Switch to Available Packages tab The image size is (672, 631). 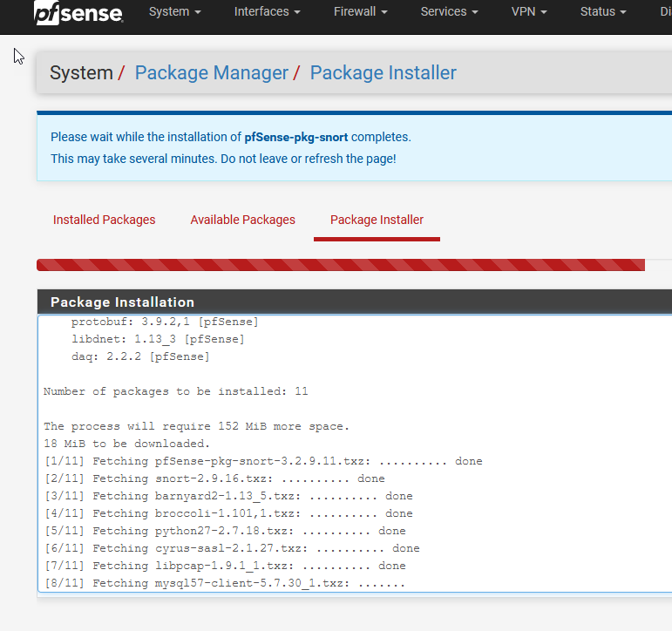(242, 220)
